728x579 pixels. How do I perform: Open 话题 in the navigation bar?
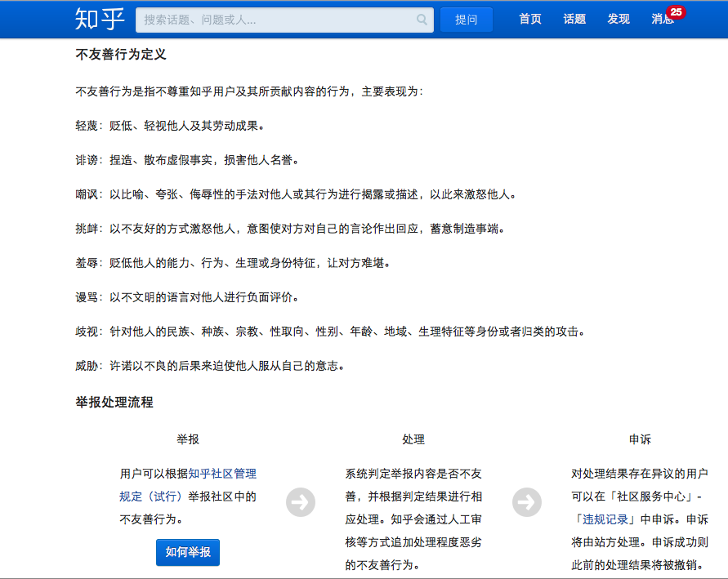click(574, 19)
